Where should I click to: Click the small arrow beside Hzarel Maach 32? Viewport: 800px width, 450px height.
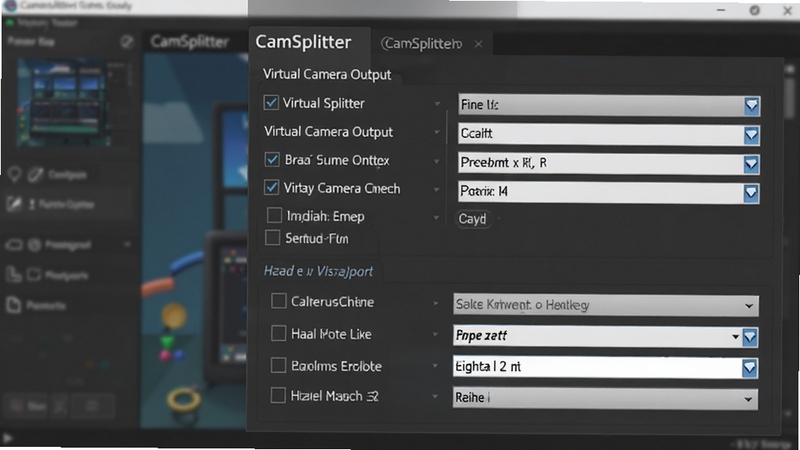pyautogui.click(x=435, y=396)
